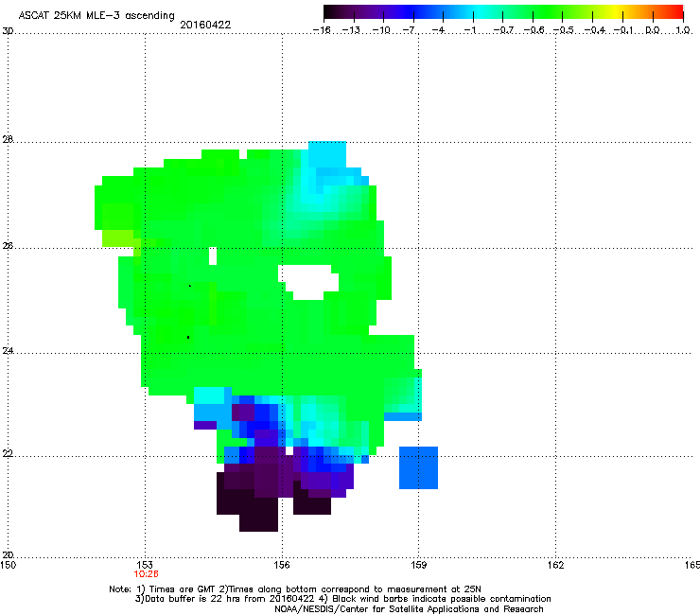Click the latitude axis label 20
This screenshot has height=615, width=700.
(8, 554)
